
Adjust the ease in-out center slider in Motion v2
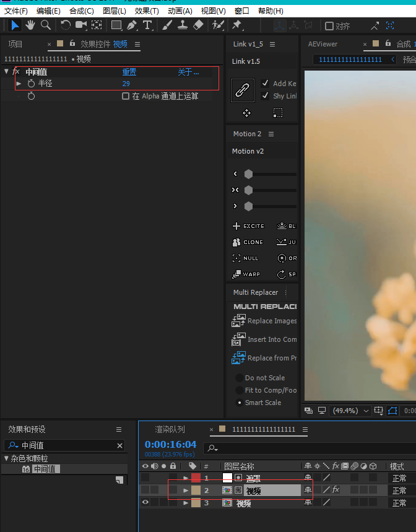tap(248, 190)
